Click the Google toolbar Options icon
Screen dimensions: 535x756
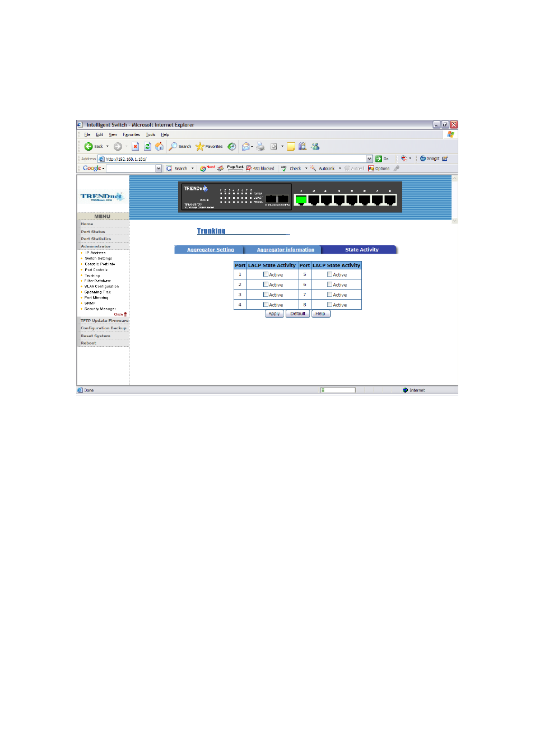click(371, 169)
